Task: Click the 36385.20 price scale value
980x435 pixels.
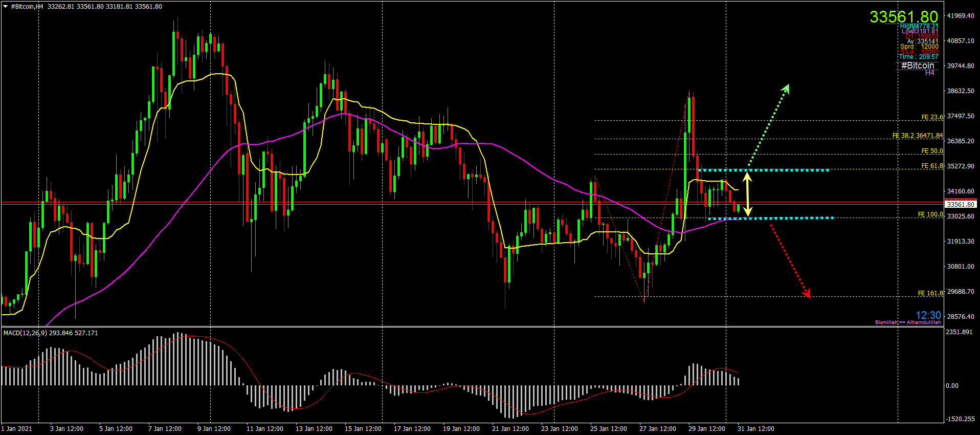Action: tap(961, 141)
